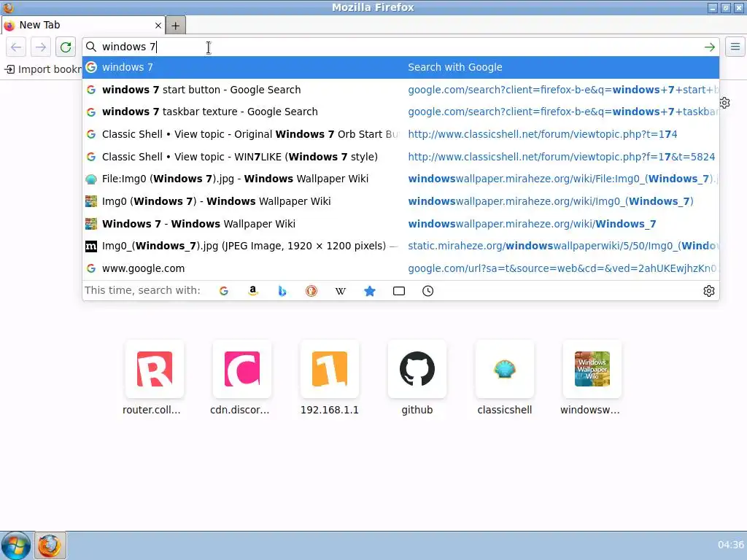
Task: Click the Back navigation arrow
Action: (x=16, y=47)
